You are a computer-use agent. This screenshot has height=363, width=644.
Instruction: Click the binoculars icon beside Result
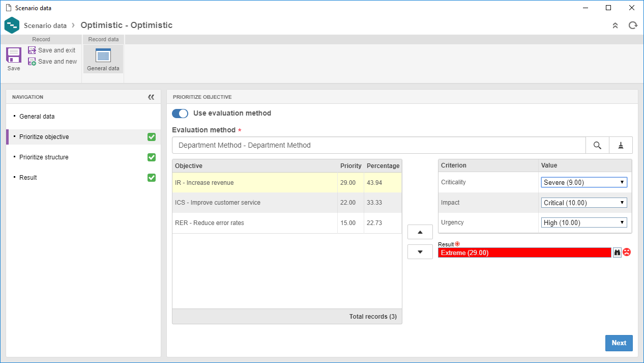click(x=617, y=252)
